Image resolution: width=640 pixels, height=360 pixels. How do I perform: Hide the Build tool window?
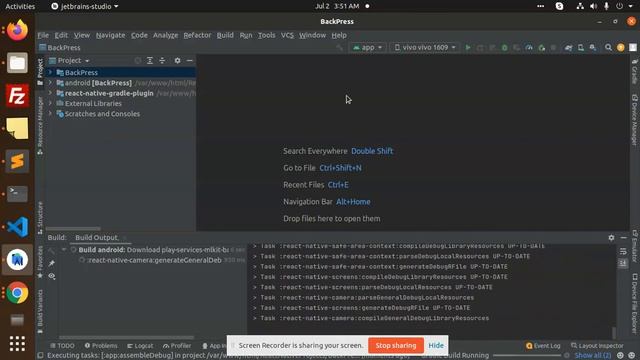coord(623,238)
